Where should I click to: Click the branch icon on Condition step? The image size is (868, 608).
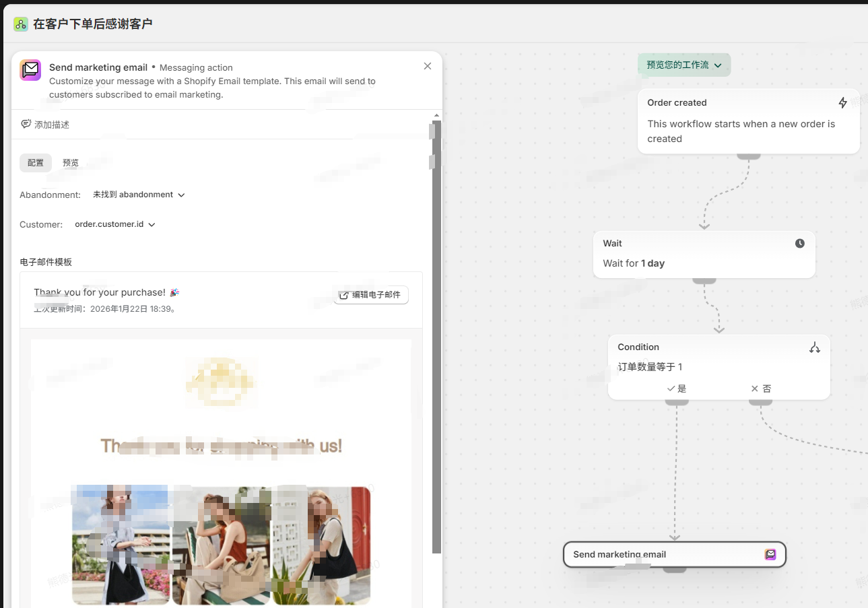click(814, 347)
